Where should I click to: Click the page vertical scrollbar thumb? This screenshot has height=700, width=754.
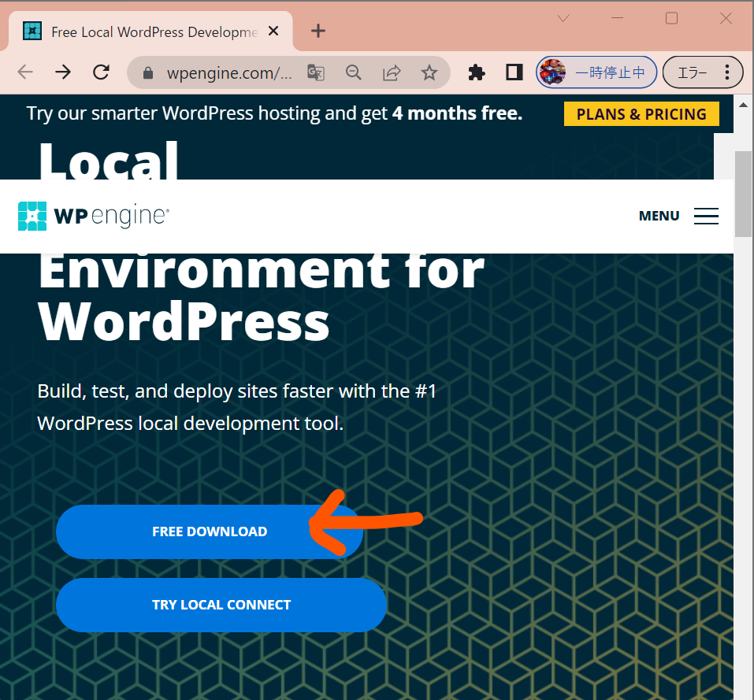743,194
